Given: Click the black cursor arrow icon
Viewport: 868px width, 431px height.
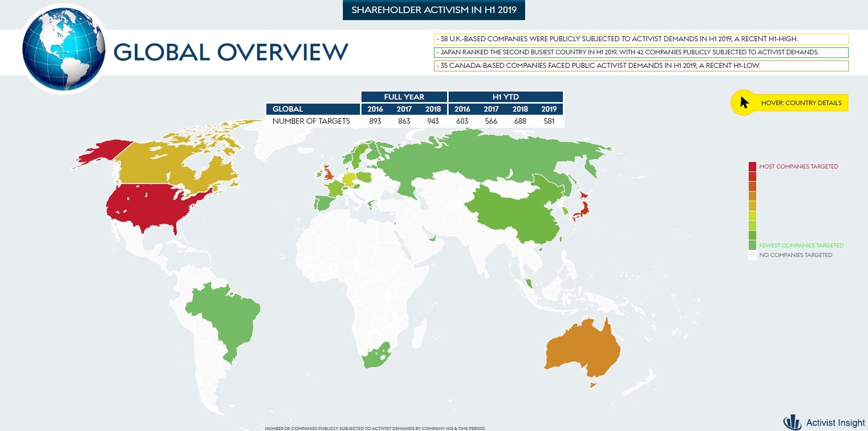Looking at the screenshot, I should pos(744,103).
